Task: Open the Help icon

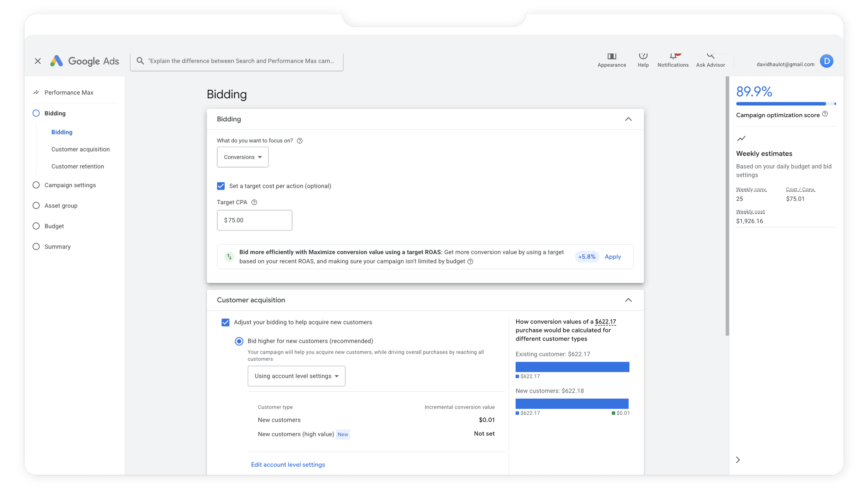Action: coord(643,56)
